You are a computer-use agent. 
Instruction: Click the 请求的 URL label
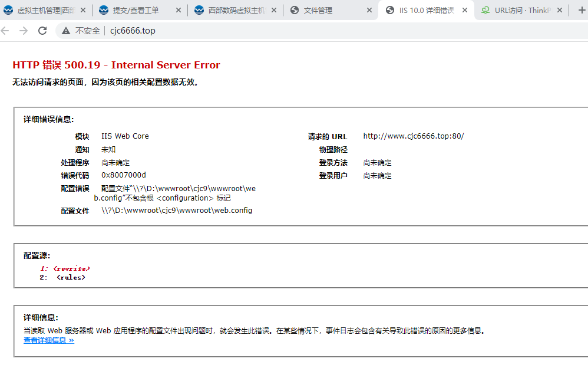[328, 137]
